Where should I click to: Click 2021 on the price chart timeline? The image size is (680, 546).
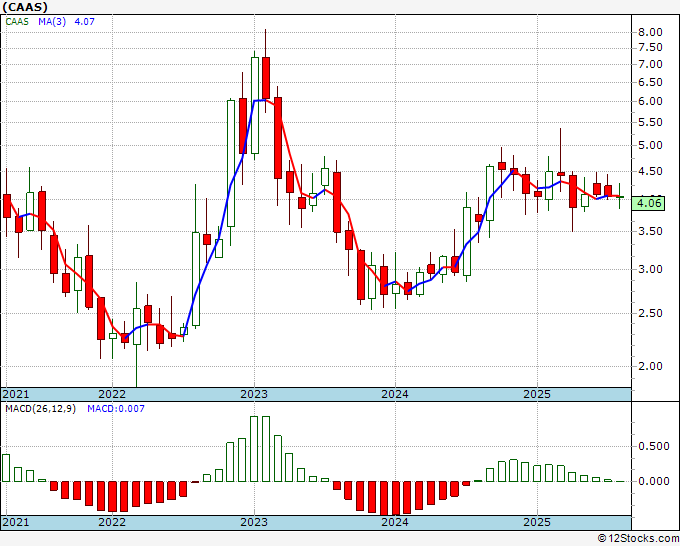[x=16, y=394]
